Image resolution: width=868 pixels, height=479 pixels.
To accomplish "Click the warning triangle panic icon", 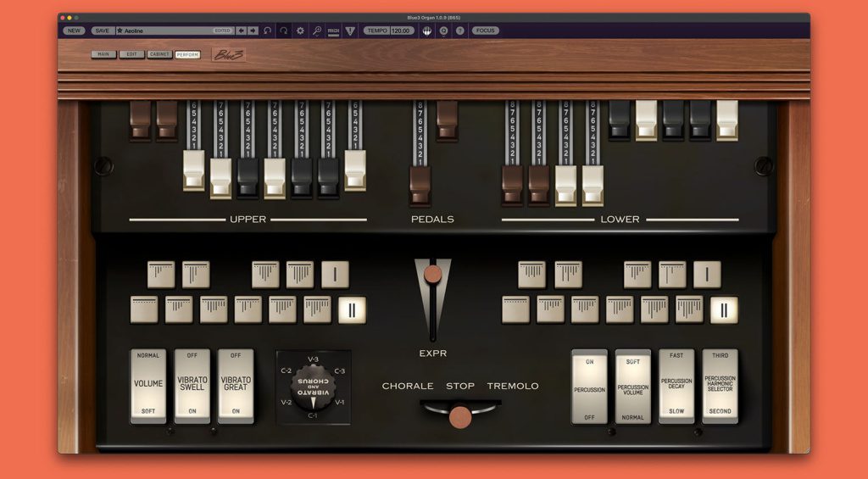I will point(350,31).
